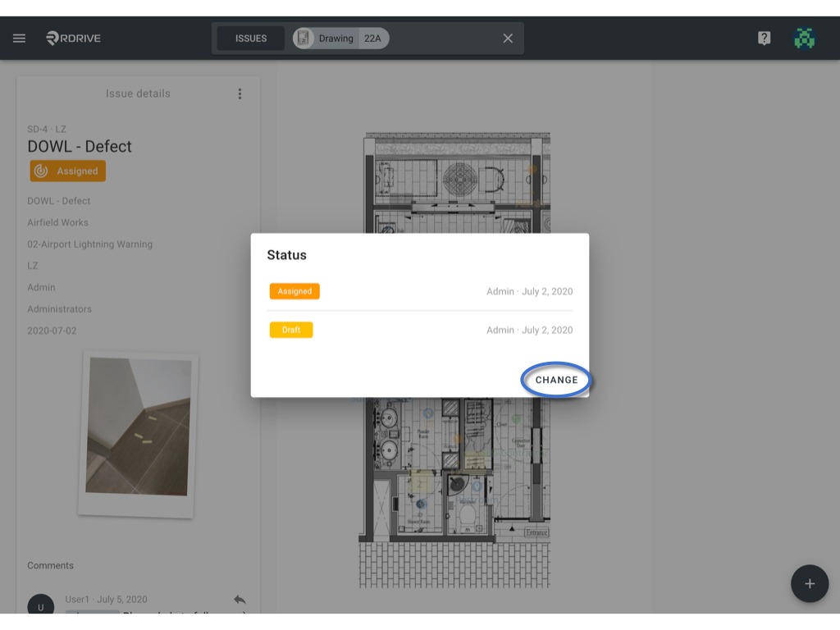Click 02-Airport Lightning Warning text
This screenshot has height=630, width=840.
(90, 244)
